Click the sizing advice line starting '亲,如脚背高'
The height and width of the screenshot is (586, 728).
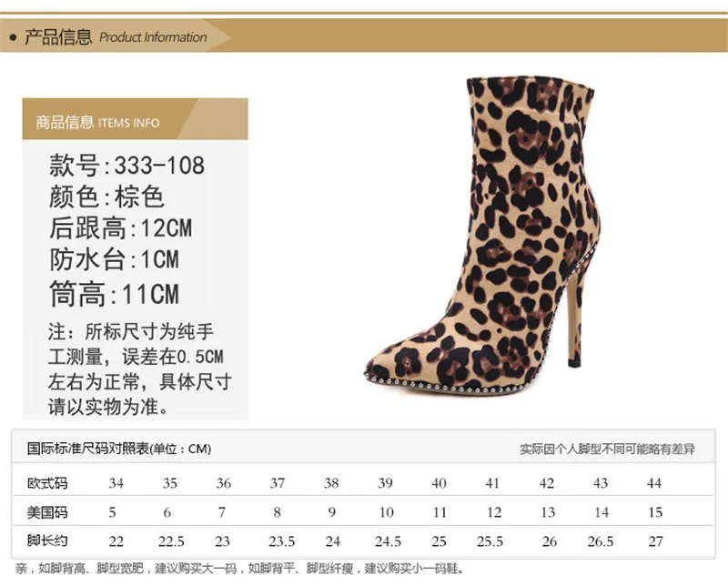click(239, 569)
